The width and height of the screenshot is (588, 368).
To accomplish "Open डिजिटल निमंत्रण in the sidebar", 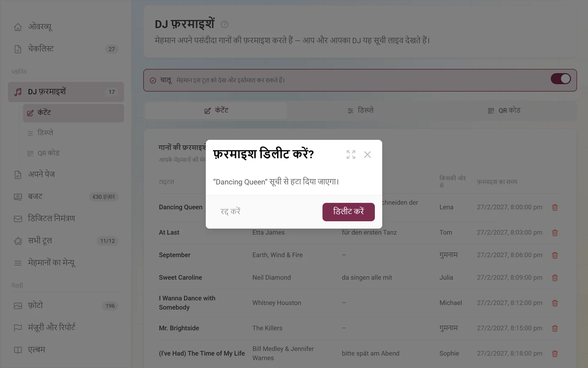I will click(66, 219).
